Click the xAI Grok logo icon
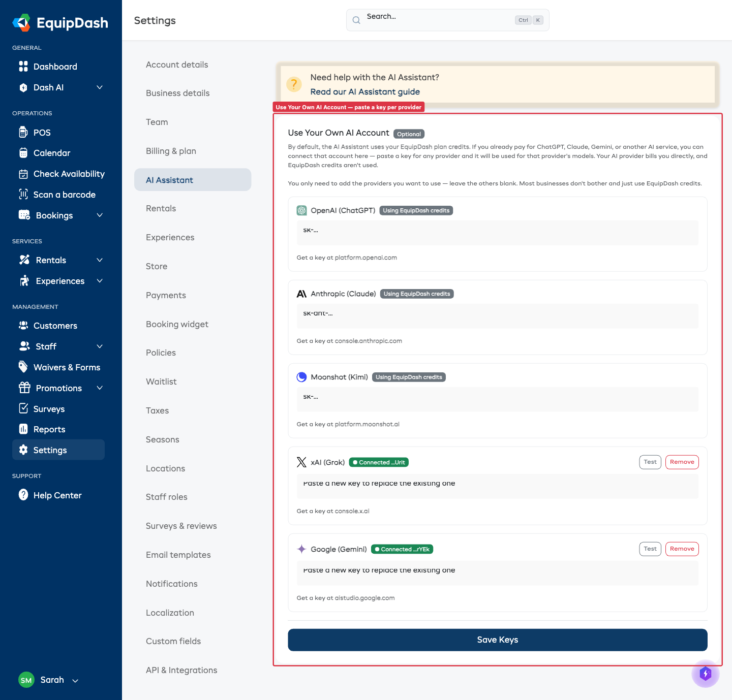Image resolution: width=732 pixels, height=700 pixels. click(301, 462)
